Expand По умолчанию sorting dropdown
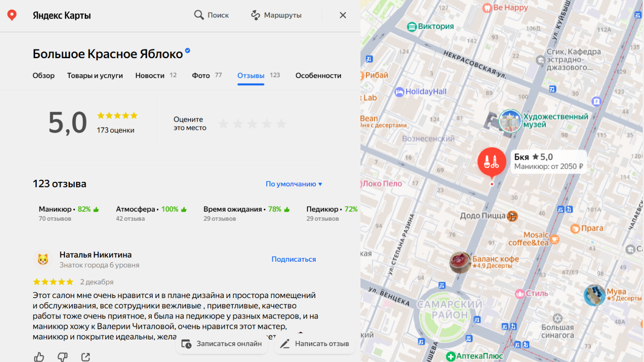Viewport: 644px width, 362px height. click(x=294, y=184)
